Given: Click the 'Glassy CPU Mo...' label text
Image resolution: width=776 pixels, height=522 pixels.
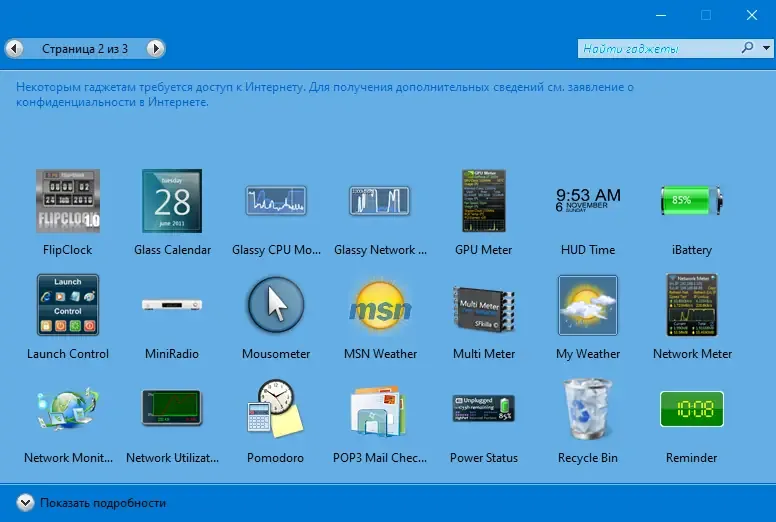Looking at the screenshot, I should (x=276, y=250).
